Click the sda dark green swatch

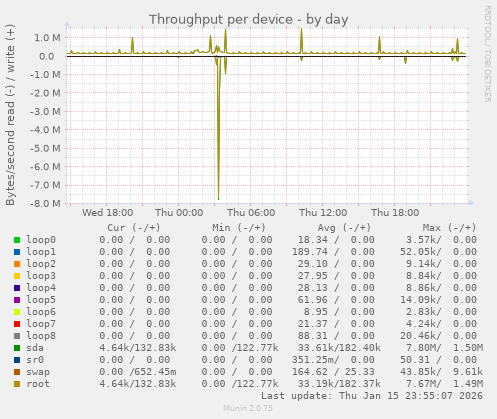point(17,348)
